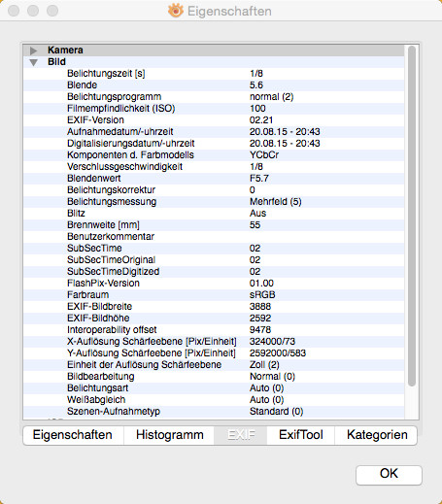Switch to the Eigenschaften tab

(x=73, y=435)
